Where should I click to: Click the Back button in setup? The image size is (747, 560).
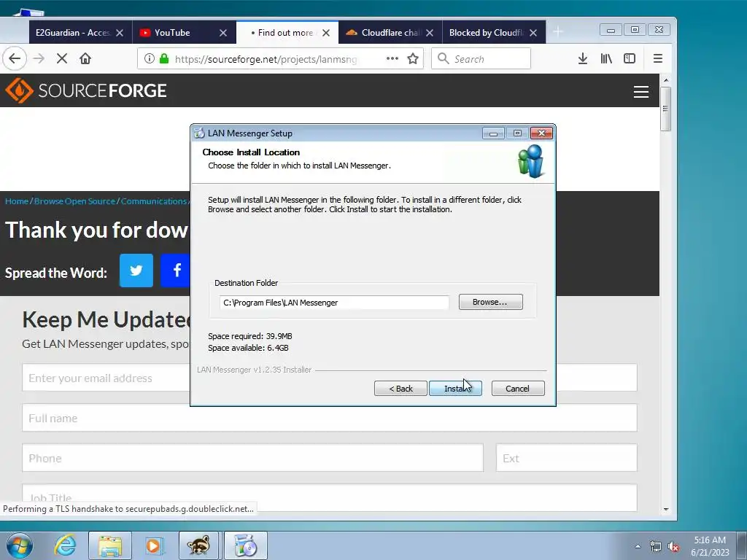tap(400, 389)
